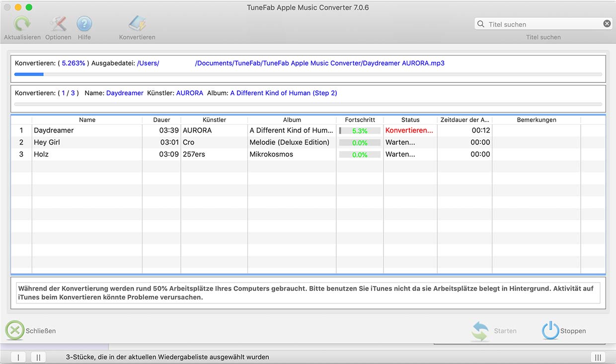This screenshot has height=364, width=616.
Task: Click the Zeitdauer der A... column header
Action: click(464, 120)
